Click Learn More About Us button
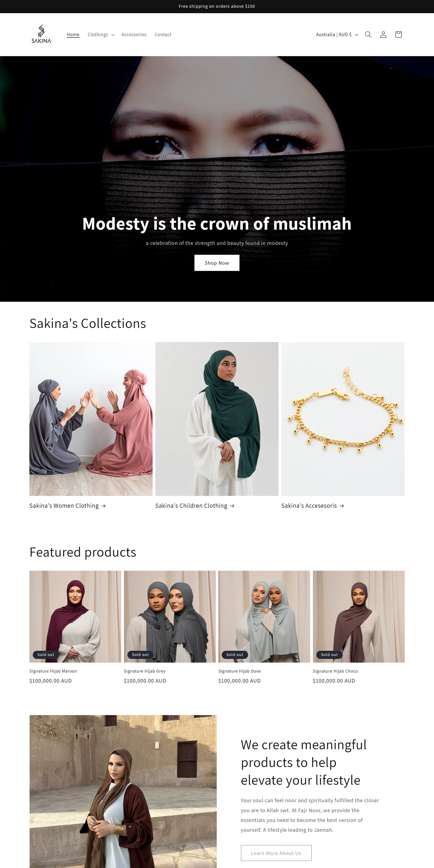The image size is (434, 868). click(276, 853)
